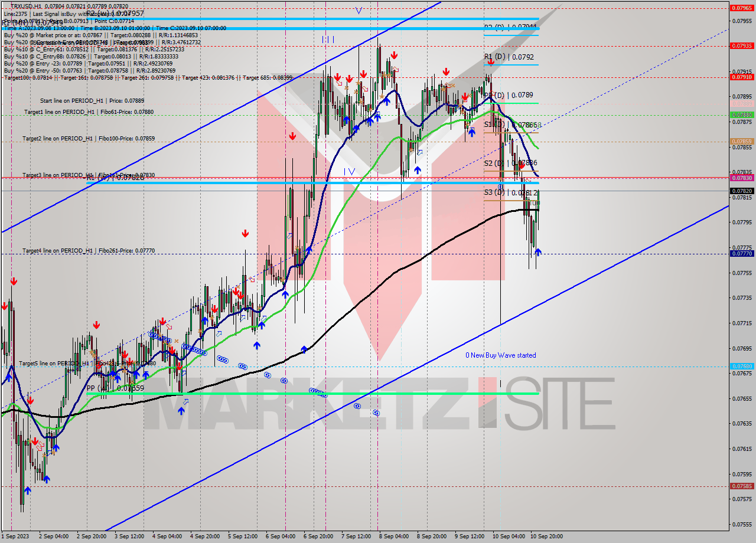This screenshot has height=543, width=756.
Task: Click the Elliott wave 'V' label at chart top
Action: click(x=359, y=11)
